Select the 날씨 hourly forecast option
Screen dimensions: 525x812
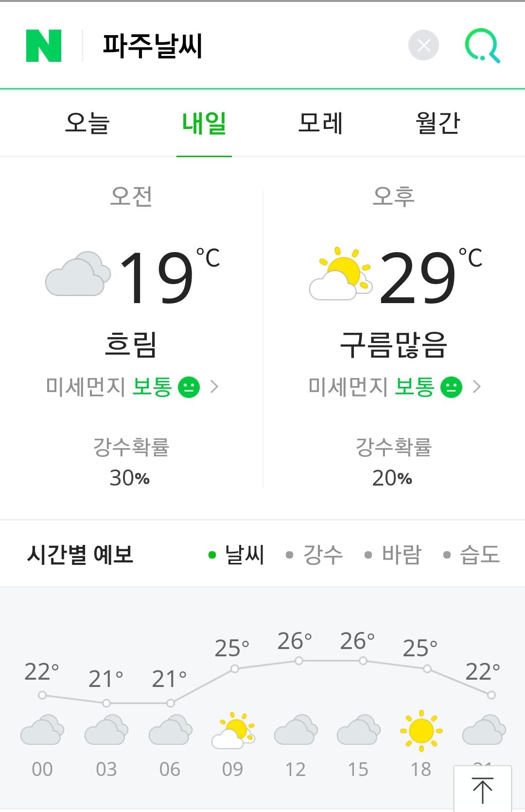coord(236,555)
